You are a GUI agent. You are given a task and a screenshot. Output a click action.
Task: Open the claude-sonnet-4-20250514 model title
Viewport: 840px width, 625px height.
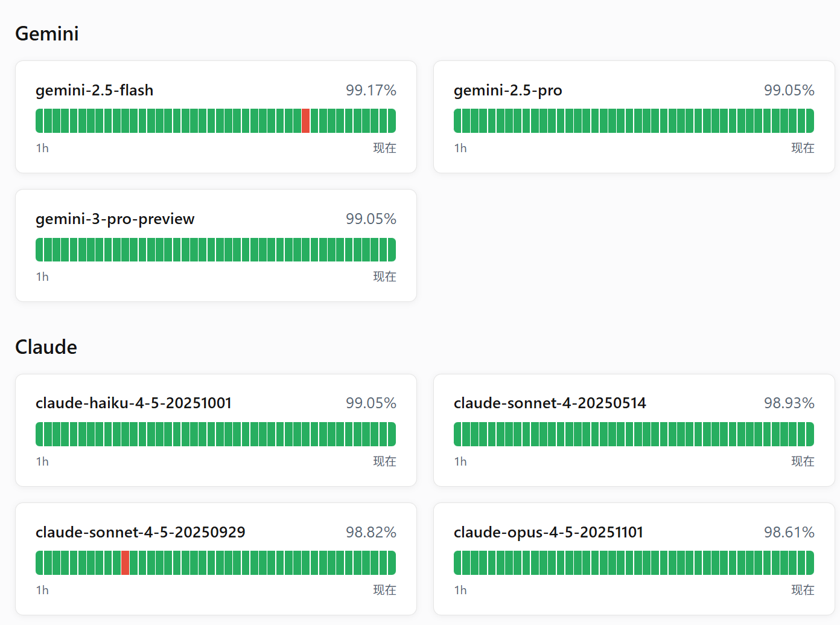549,403
